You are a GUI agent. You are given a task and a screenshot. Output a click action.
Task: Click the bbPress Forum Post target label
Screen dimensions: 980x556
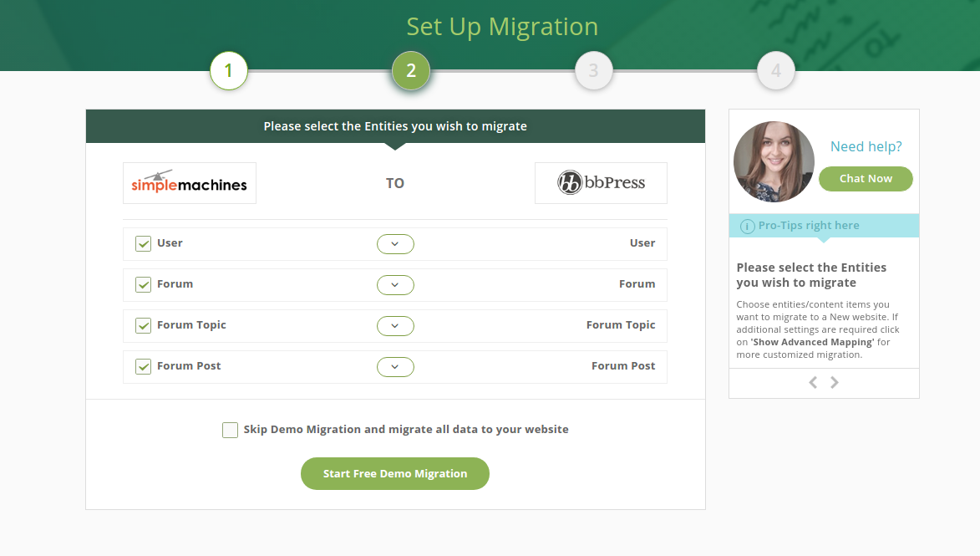pyautogui.click(x=623, y=366)
